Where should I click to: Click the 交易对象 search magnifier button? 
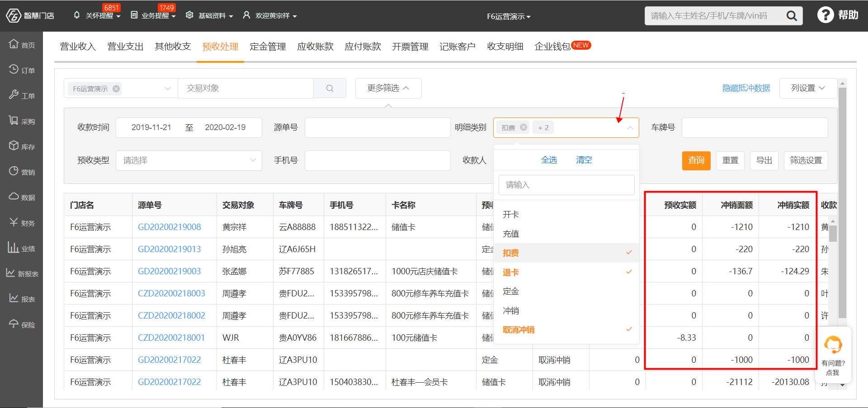point(330,88)
